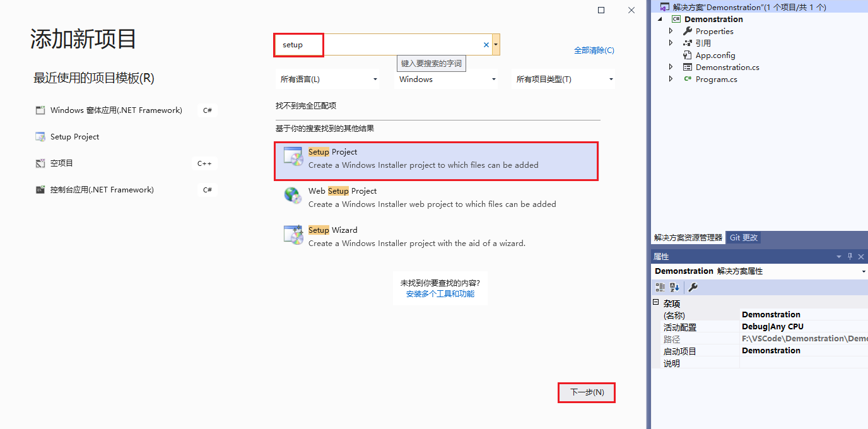Sort properties alphabetically with the A-Z icon
Viewport: 868px width, 429px height.
point(675,287)
